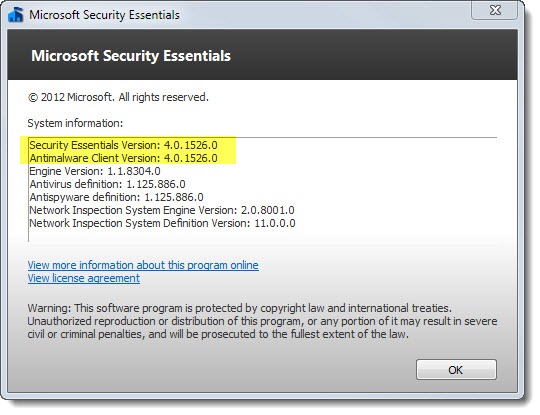Select the Antimalware Client Version line
The height and width of the screenshot is (415, 540).
[x=123, y=158]
